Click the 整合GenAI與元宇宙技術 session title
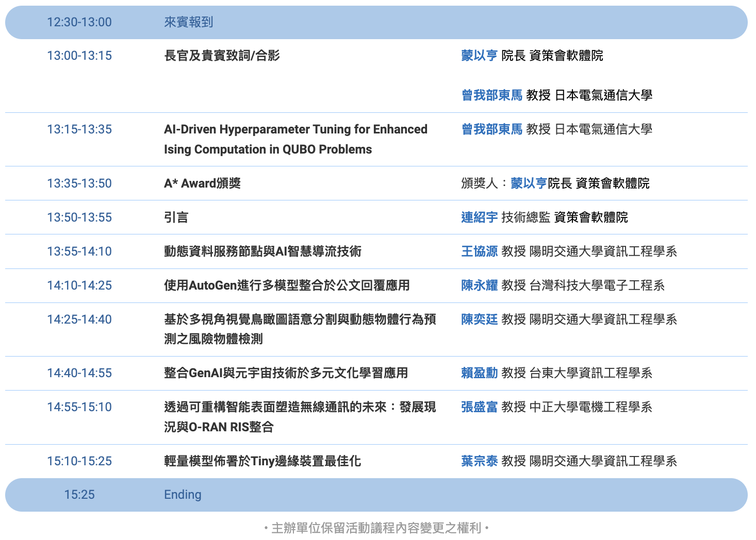The image size is (756, 540). (x=286, y=373)
